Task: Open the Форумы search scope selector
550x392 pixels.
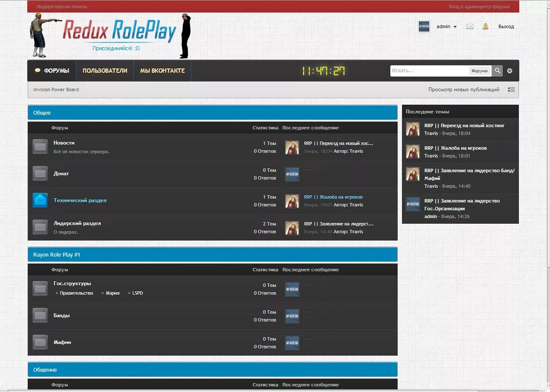Action: pyautogui.click(x=479, y=71)
